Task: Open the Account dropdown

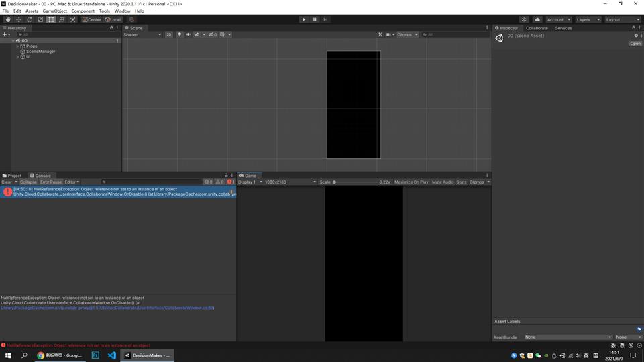Action: 558,19
